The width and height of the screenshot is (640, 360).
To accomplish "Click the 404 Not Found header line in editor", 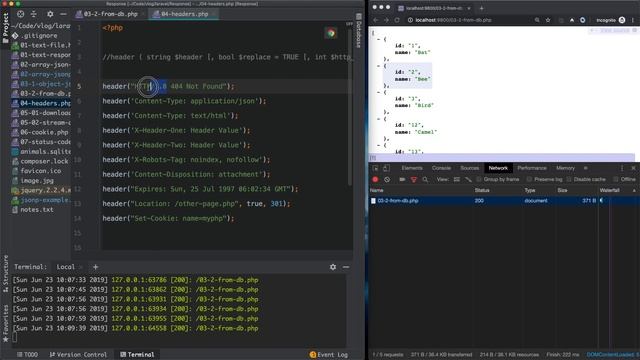I will (169, 87).
